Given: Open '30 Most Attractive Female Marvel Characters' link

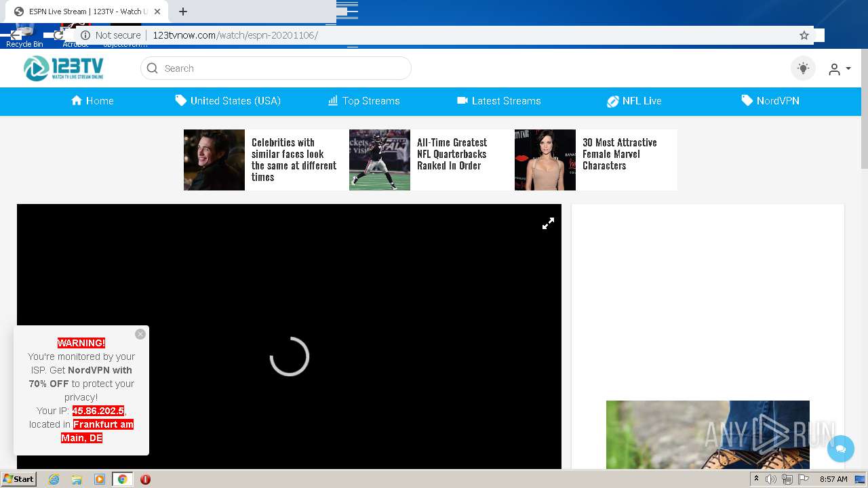Looking at the screenshot, I should coord(620,154).
